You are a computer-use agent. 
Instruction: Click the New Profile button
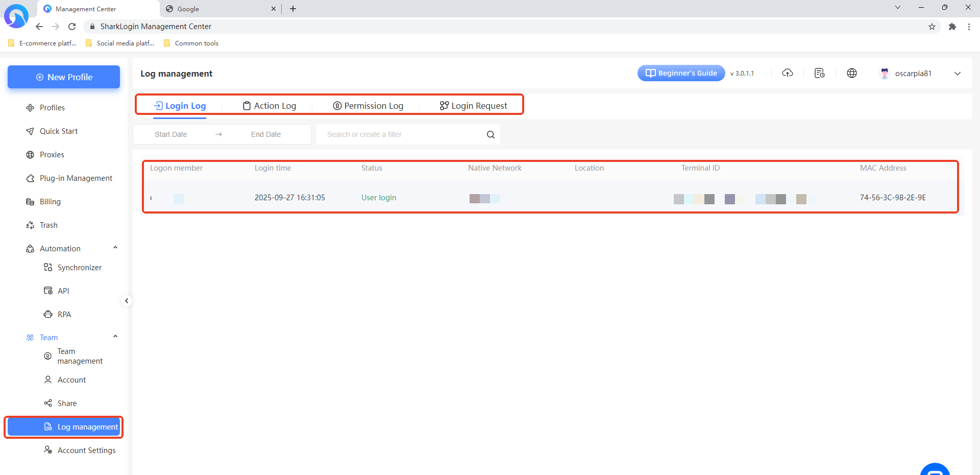(64, 77)
